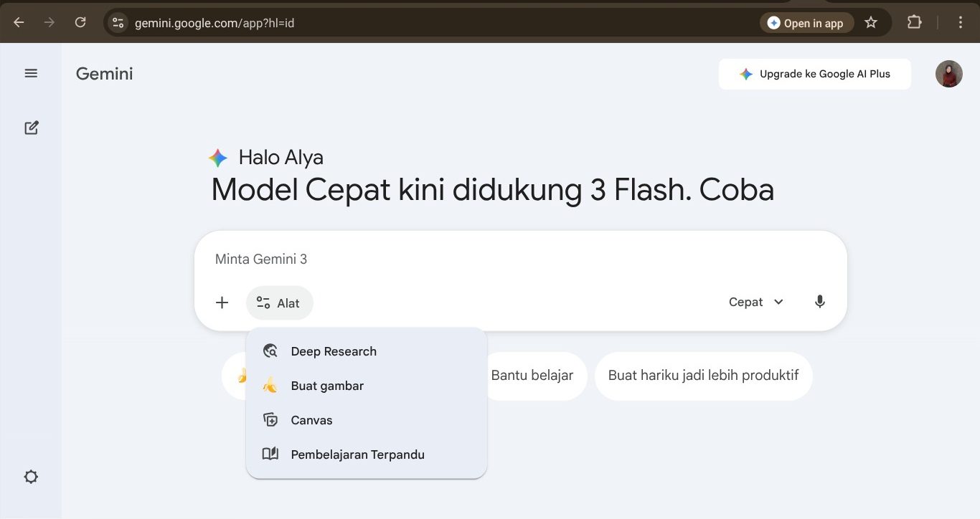The width and height of the screenshot is (980, 519).
Task: Select the Deep Research tool
Action: pos(334,351)
